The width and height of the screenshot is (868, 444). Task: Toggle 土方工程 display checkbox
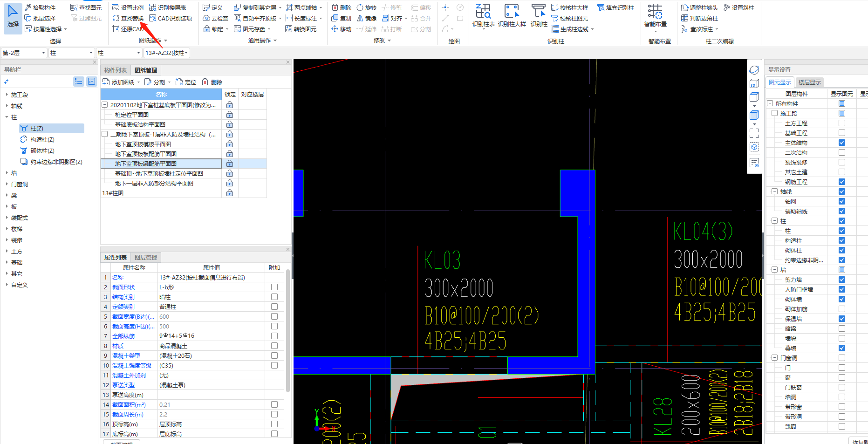tap(842, 123)
